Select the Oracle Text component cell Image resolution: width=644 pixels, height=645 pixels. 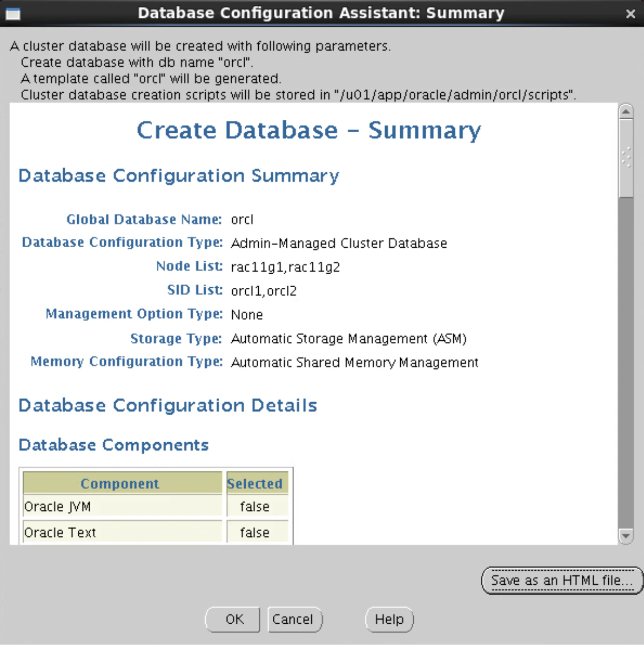(x=123, y=532)
